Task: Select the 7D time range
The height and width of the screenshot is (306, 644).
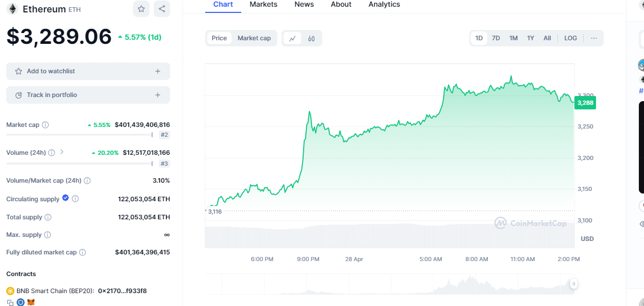Action: click(x=496, y=38)
